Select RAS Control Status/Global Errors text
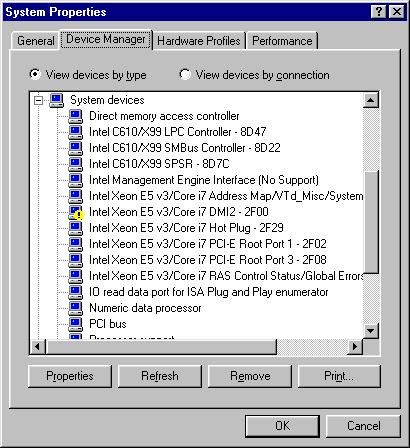Image resolution: width=410 pixels, height=448 pixels. coord(226,276)
